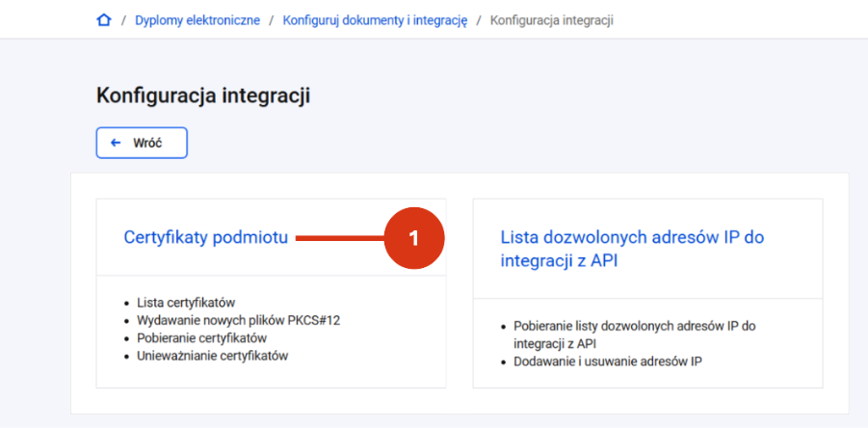Click the red numbered marker 1
This screenshot has height=428, width=868.
pos(414,238)
